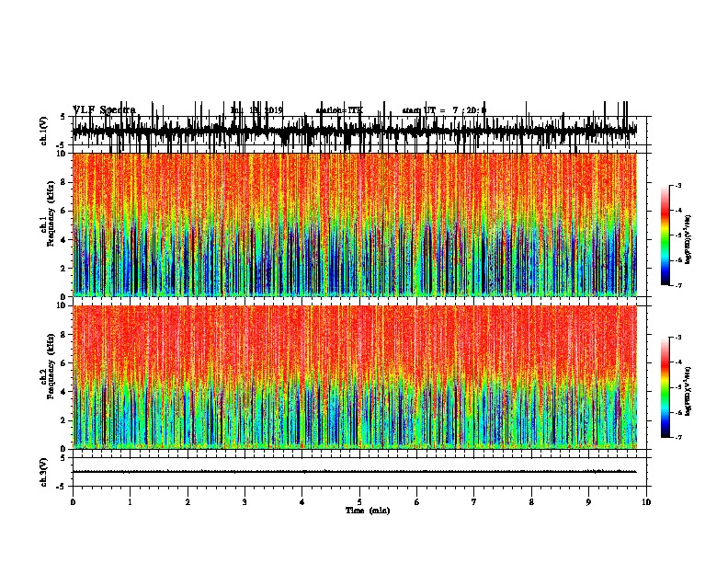728x563 pixels.
Task: Click the '-3' tick on ch.1 color bar
Action: click(x=677, y=185)
